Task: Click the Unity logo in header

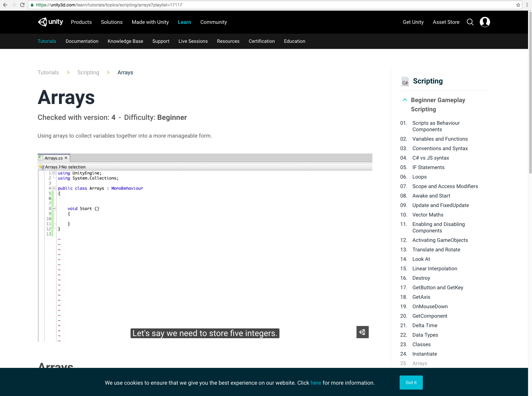Action: coord(50,22)
